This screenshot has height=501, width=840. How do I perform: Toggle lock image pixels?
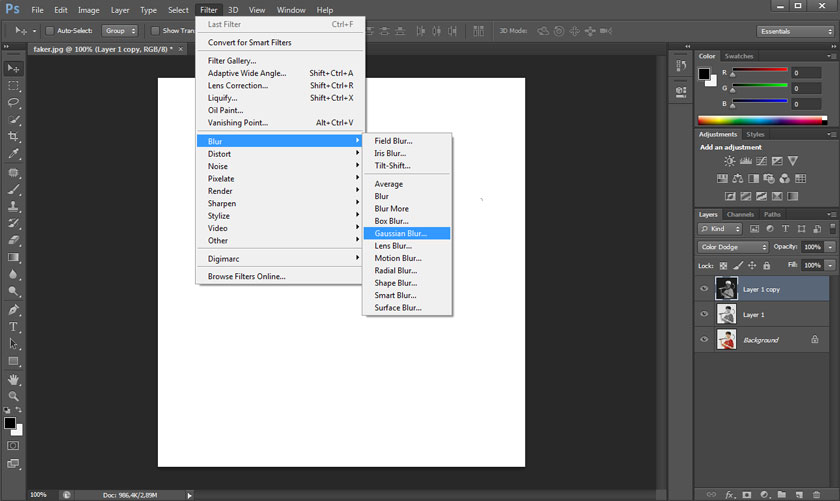[738, 265]
